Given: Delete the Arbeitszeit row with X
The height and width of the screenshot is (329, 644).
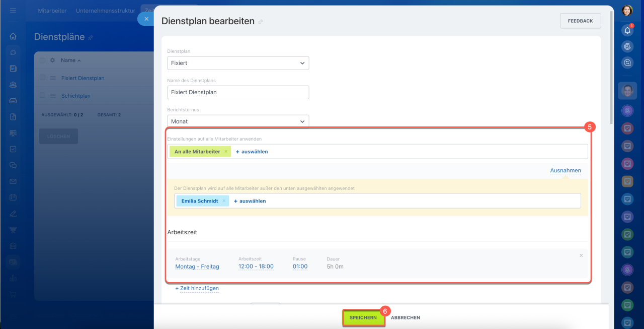Looking at the screenshot, I should click(x=581, y=255).
